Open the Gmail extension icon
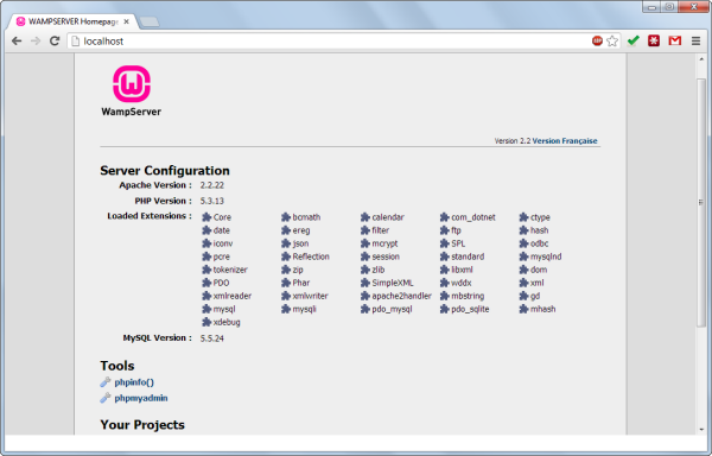Screen dimensions: 712x456 pyautogui.click(x=675, y=41)
